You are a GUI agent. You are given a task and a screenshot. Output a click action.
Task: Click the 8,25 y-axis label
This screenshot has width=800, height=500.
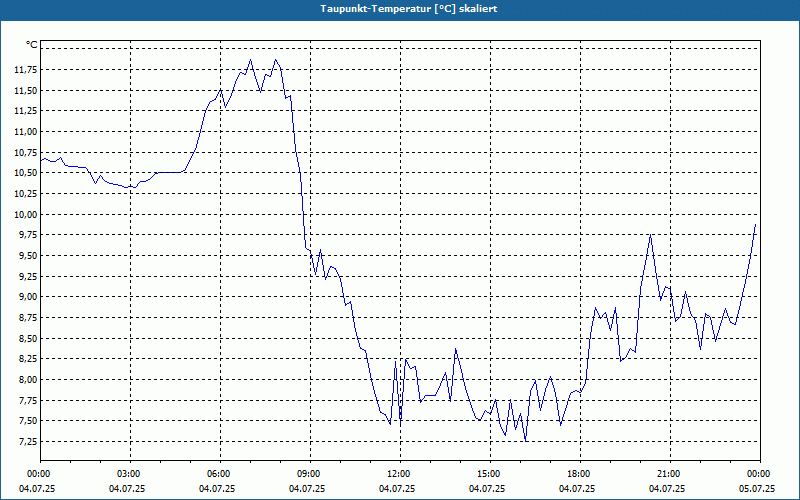coord(28,359)
